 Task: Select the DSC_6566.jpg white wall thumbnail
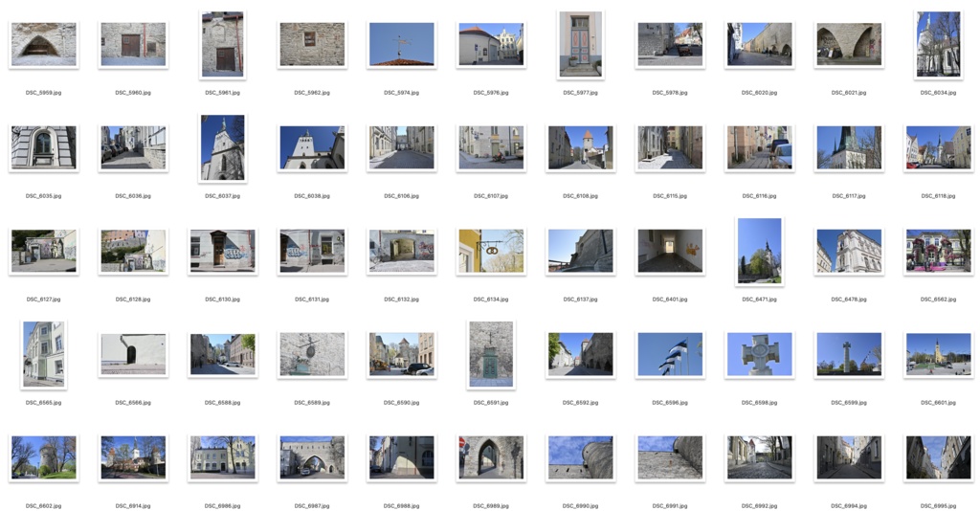coord(133,355)
